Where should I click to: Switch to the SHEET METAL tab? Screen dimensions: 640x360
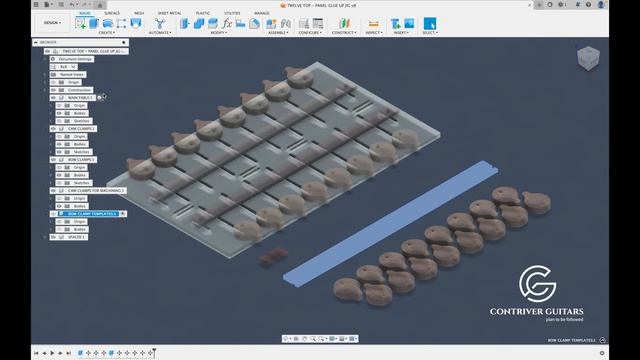click(169, 13)
